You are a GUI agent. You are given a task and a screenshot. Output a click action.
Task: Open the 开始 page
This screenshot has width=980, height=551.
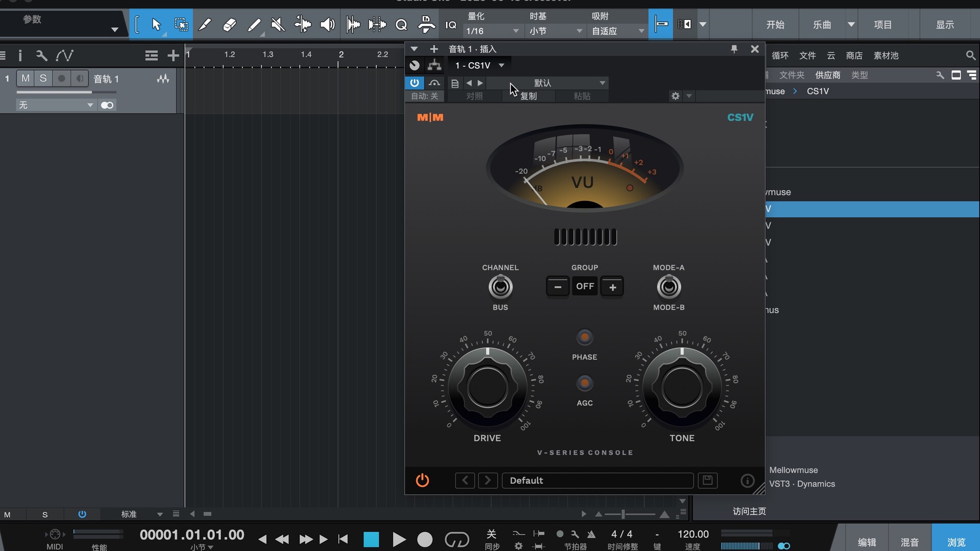click(775, 24)
